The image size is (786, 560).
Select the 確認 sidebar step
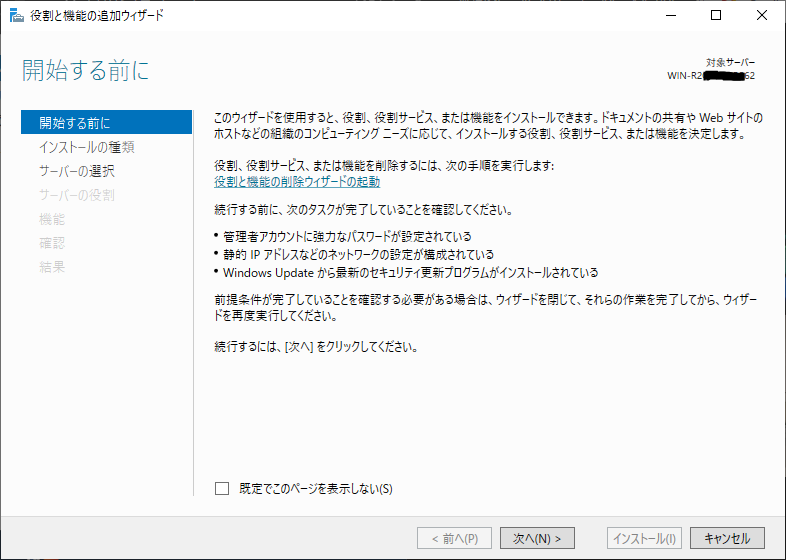(52, 243)
